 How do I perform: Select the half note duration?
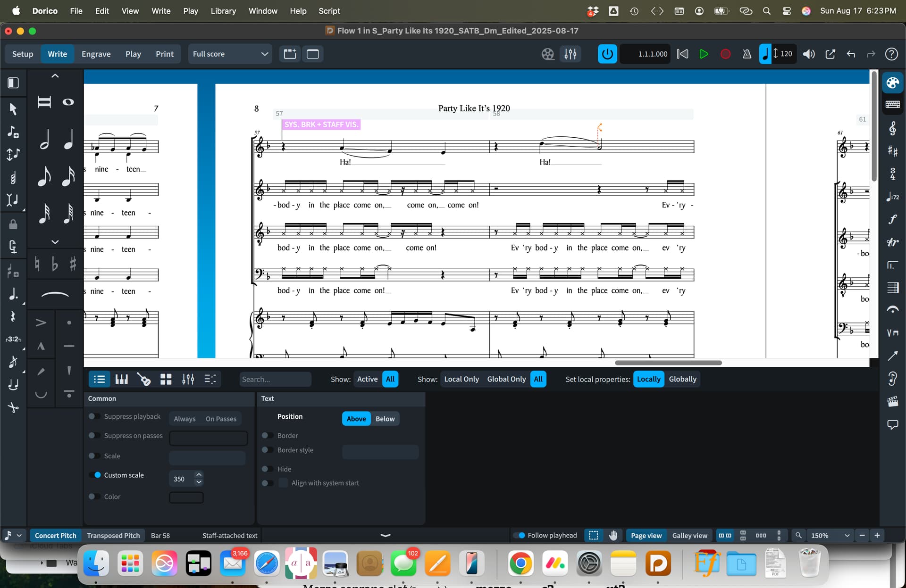pos(44,139)
